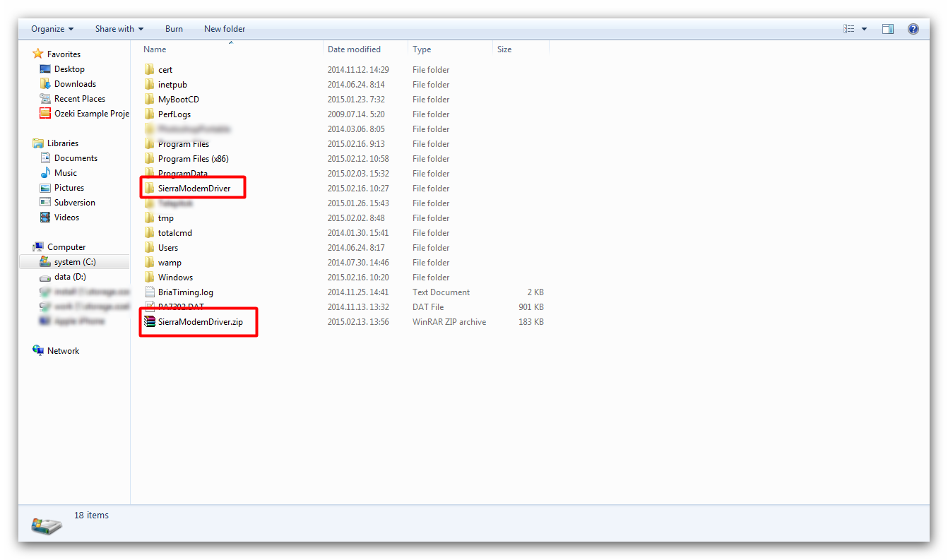Click the Network item in the sidebar
Image resolution: width=948 pixels, height=560 pixels.
coord(63,350)
